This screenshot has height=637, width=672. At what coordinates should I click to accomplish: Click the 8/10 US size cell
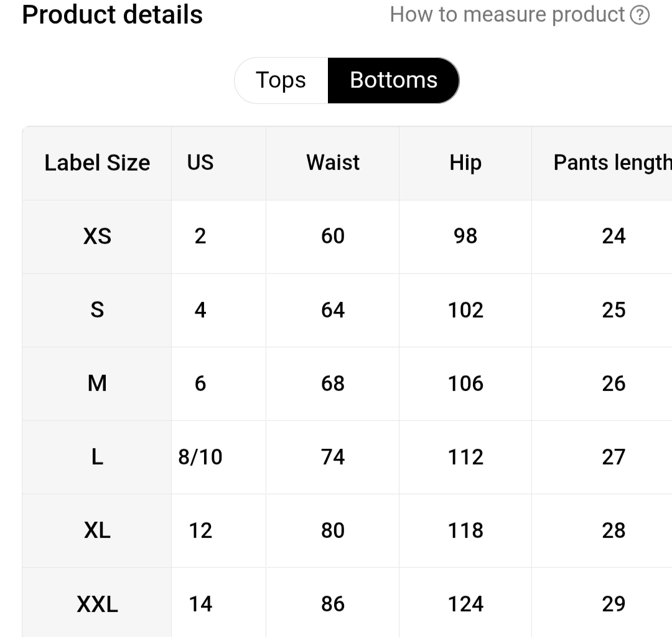click(200, 457)
